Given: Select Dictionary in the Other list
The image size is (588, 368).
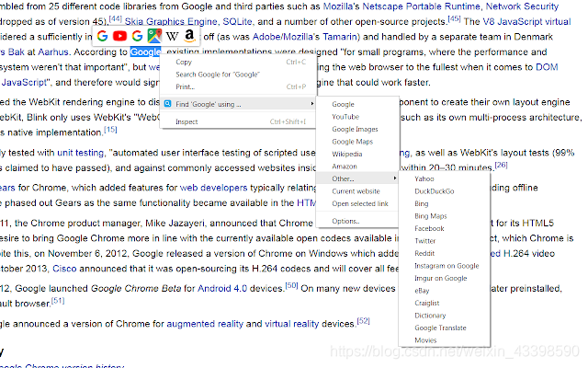Looking at the screenshot, I should point(445,316).
